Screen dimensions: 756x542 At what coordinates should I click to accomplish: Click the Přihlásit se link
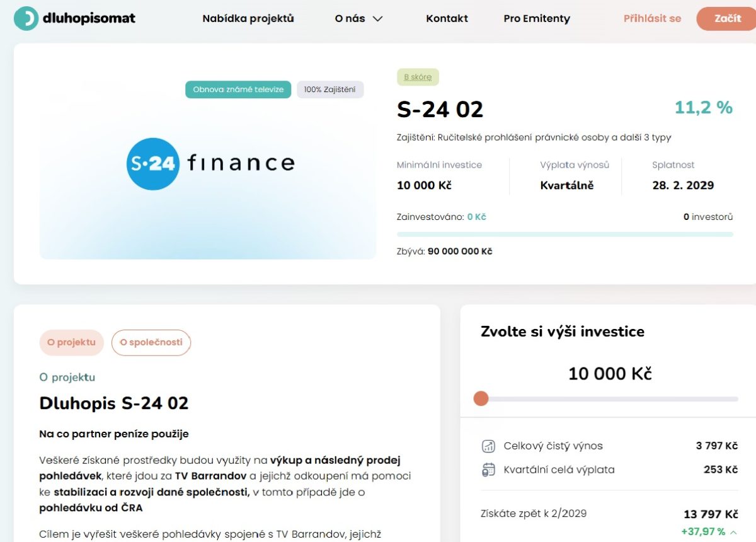652,18
